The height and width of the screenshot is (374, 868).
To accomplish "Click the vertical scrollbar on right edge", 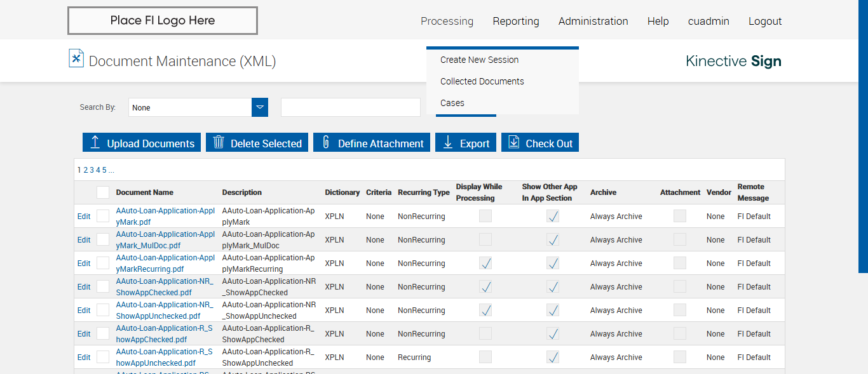I will pyautogui.click(x=863, y=137).
